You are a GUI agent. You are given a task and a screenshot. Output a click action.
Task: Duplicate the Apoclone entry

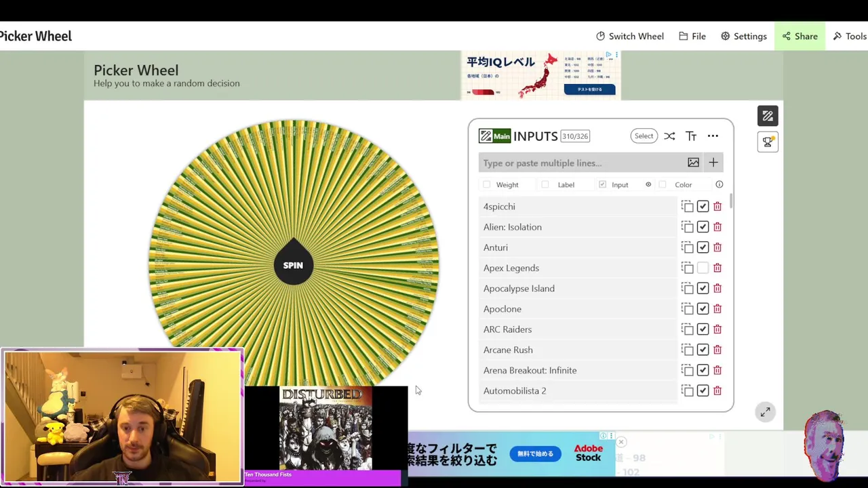pos(688,309)
